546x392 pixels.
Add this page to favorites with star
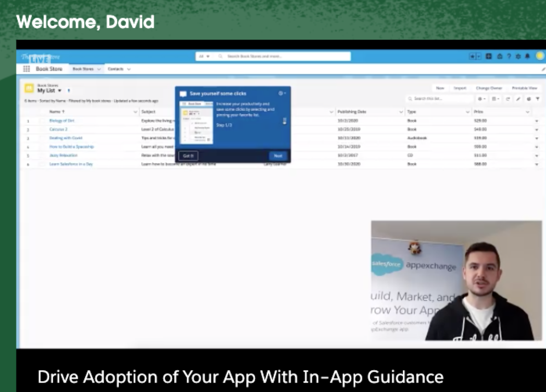(x=472, y=56)
